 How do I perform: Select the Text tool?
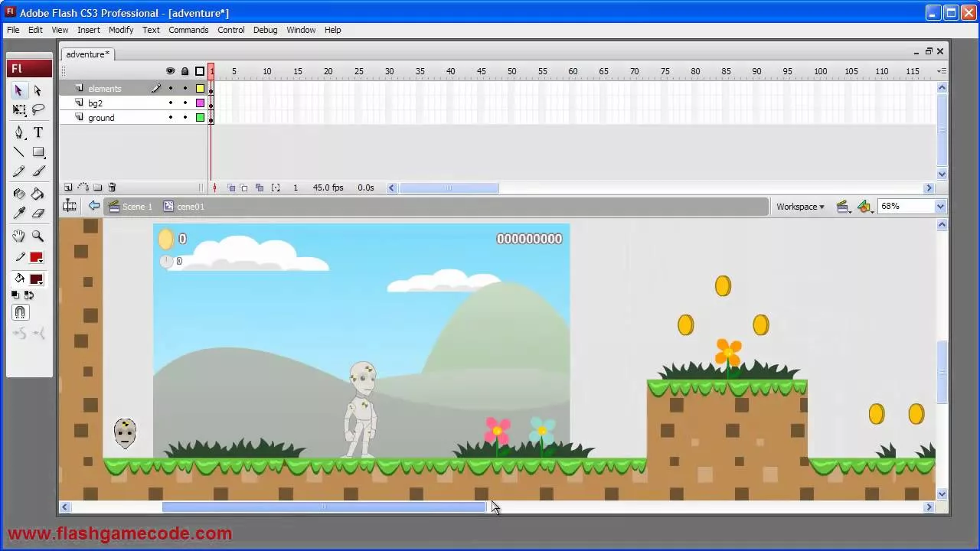click(38, 132)
